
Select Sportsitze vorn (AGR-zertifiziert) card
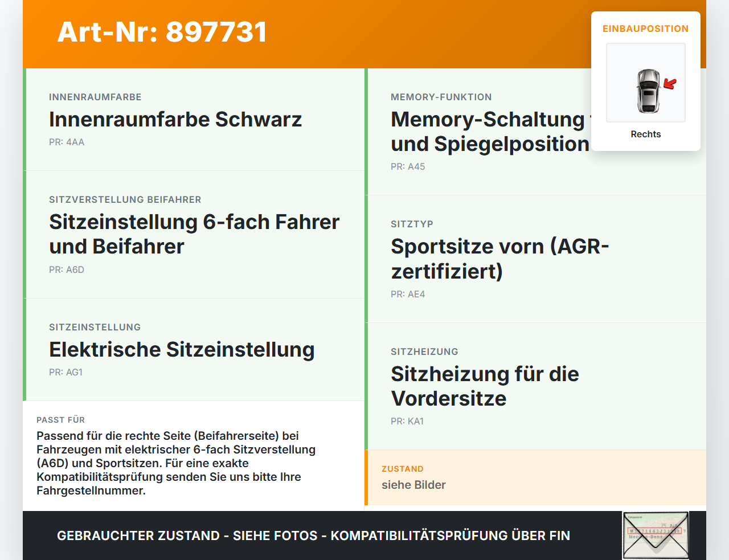click(535, 259)
